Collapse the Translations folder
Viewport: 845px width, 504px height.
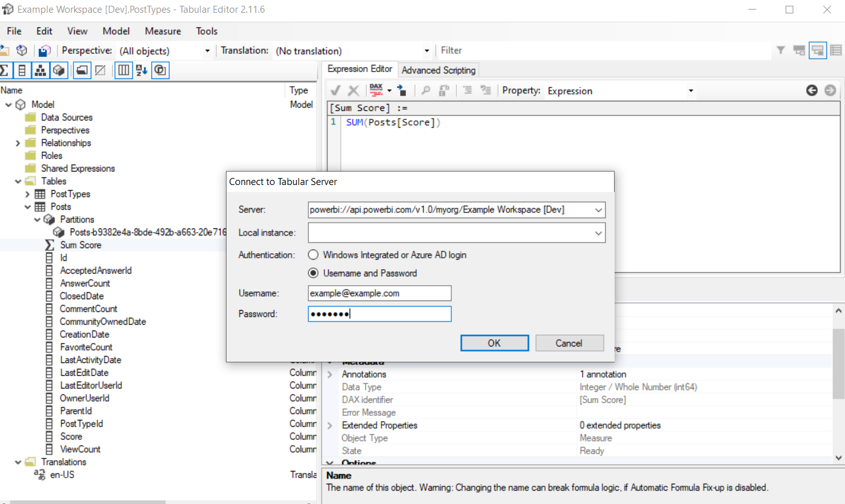pyautogui.click(x=18, y=462)
